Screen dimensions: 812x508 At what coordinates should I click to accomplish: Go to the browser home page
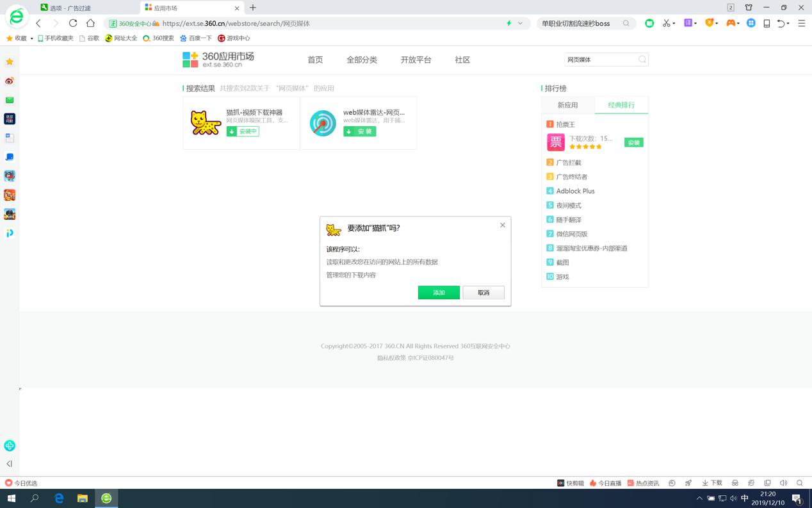(90, 23)
